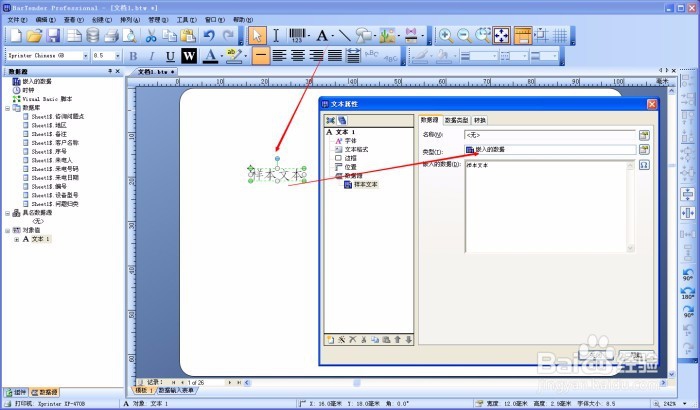The width and height of the screenshot is (700, 410).
Task: Select Sheet1$.客户名称 database field
Action: click(x=55, y=143)
